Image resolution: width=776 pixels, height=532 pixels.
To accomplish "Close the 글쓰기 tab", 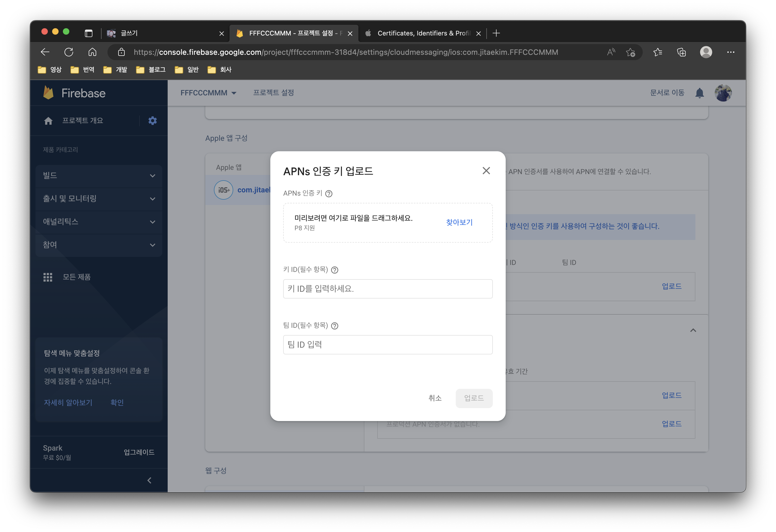I will [x=221, y=33].
